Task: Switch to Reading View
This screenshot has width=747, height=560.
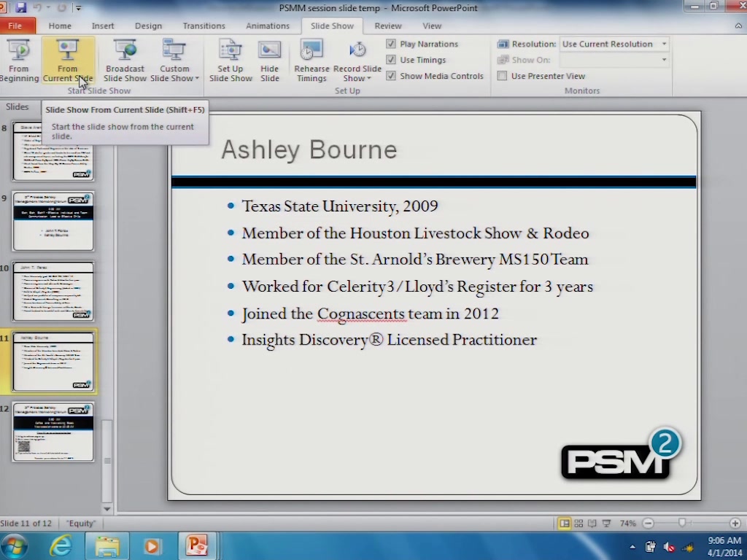Action: [x=592, y=524]
